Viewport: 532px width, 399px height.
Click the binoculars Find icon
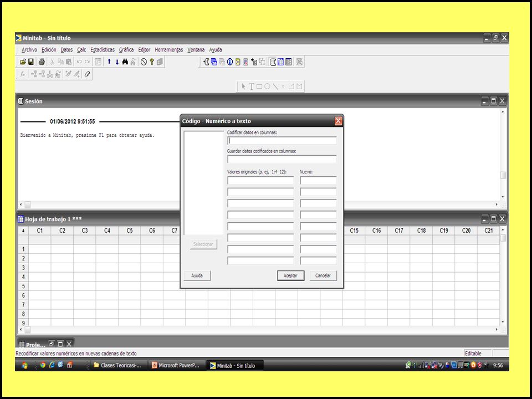coord(125,62)
